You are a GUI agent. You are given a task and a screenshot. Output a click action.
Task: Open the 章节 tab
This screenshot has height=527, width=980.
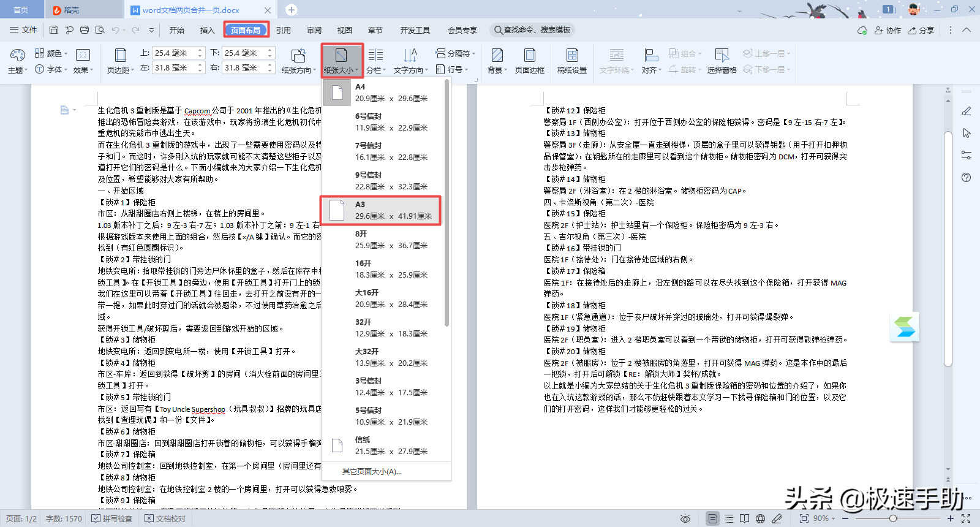pyautogui.click(x=375, y=30)
